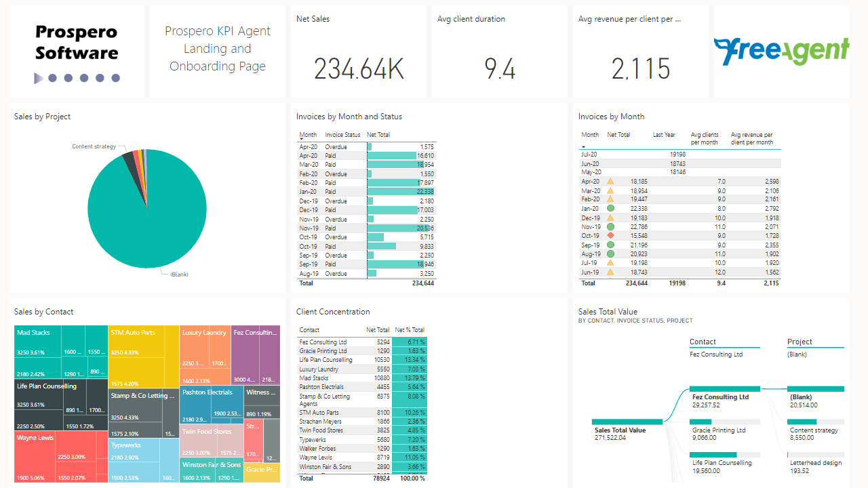Click sort arrow under Month in Invoices by Month and Status
868x488 pixels.
coord(302,138)
